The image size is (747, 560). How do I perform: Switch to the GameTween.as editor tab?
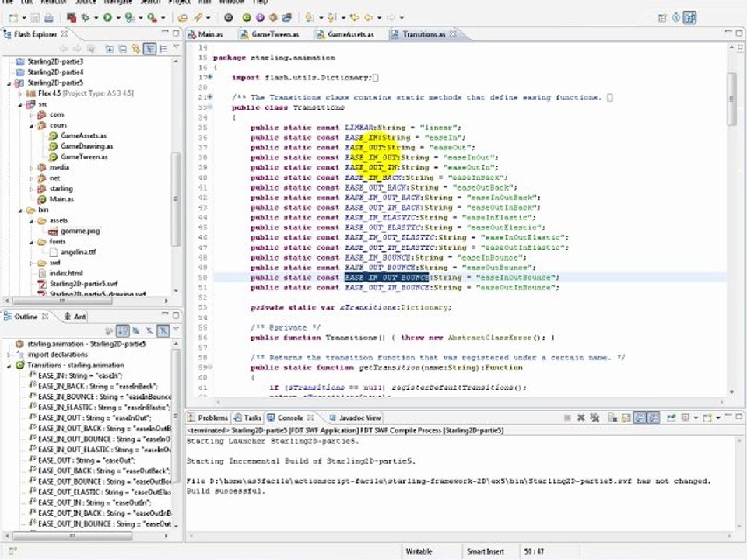point(270,33)
